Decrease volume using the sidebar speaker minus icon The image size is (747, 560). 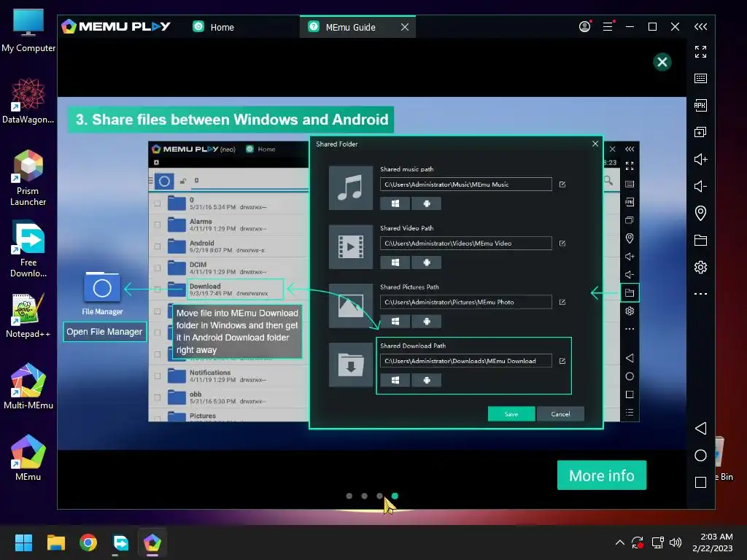coord(700,186)
